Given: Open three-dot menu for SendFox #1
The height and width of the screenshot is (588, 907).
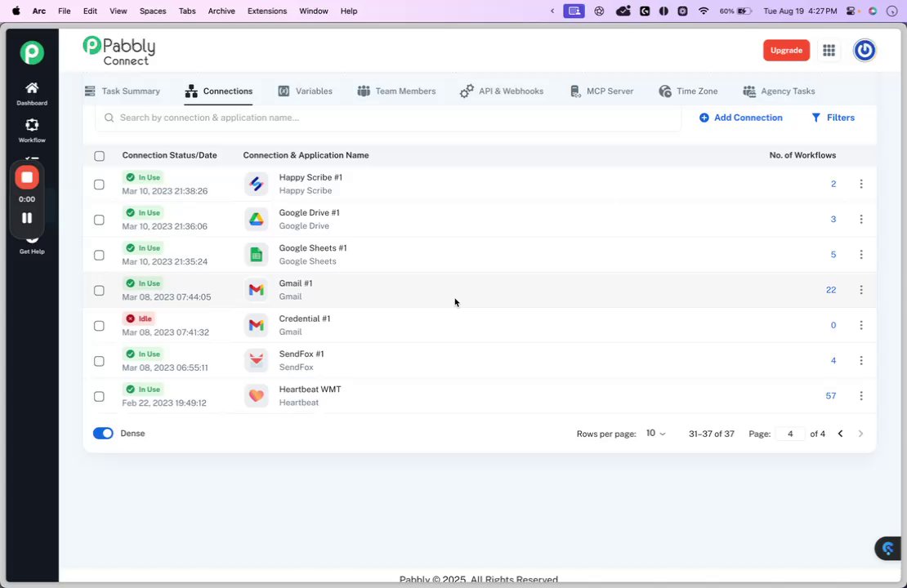Looking at the screenshot, I should (x=860, y=360).
